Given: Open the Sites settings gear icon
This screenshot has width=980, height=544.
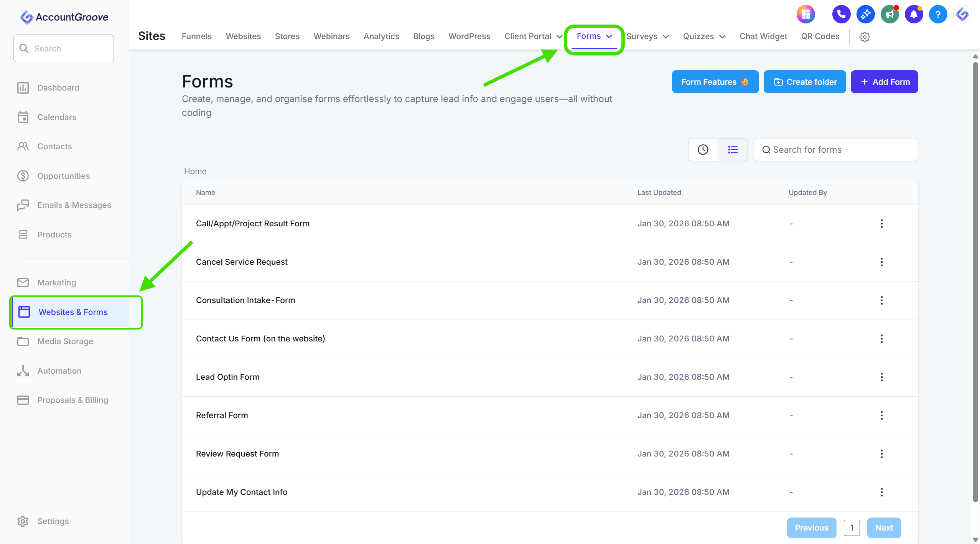Looking at the screenshot, I should (x=865, y=37).
